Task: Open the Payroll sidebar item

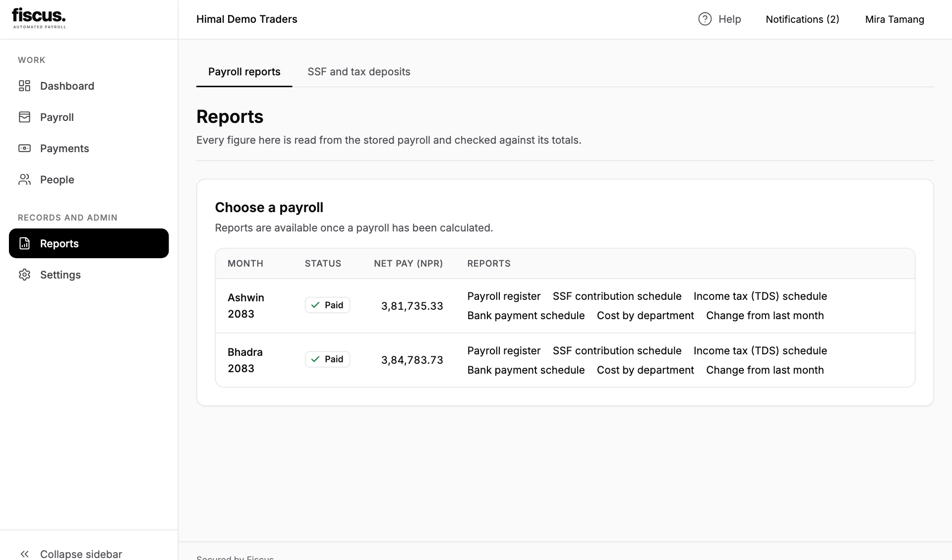Action: coord(89,117)
